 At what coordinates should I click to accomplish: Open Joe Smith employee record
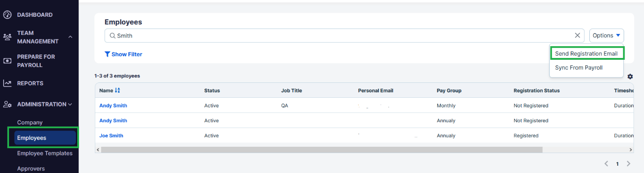pos(111,136)
